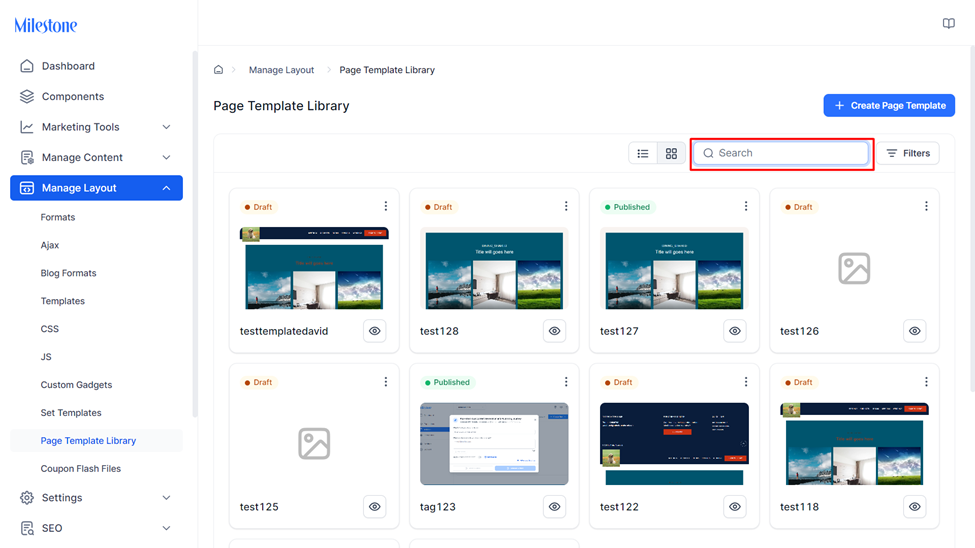Preview test125 with the eye button
This screenshot has height=548, width=975.
[x=374, y=506]
